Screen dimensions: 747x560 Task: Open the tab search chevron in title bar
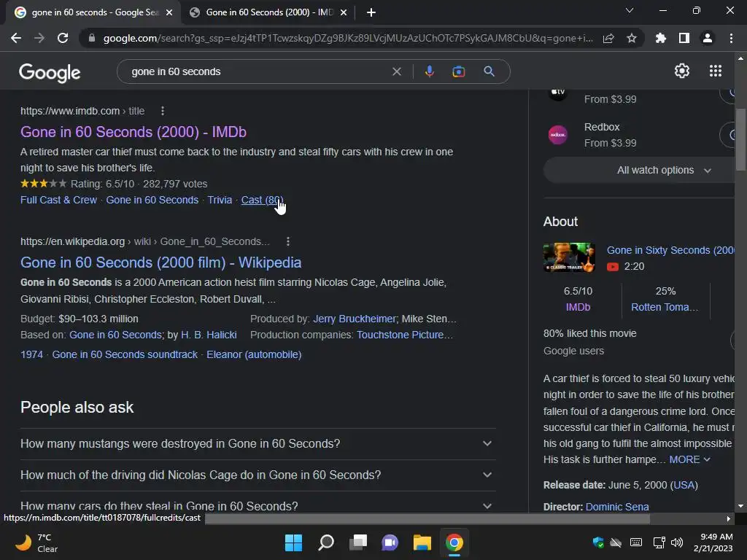pyautogui.click(x=630, y=10)
